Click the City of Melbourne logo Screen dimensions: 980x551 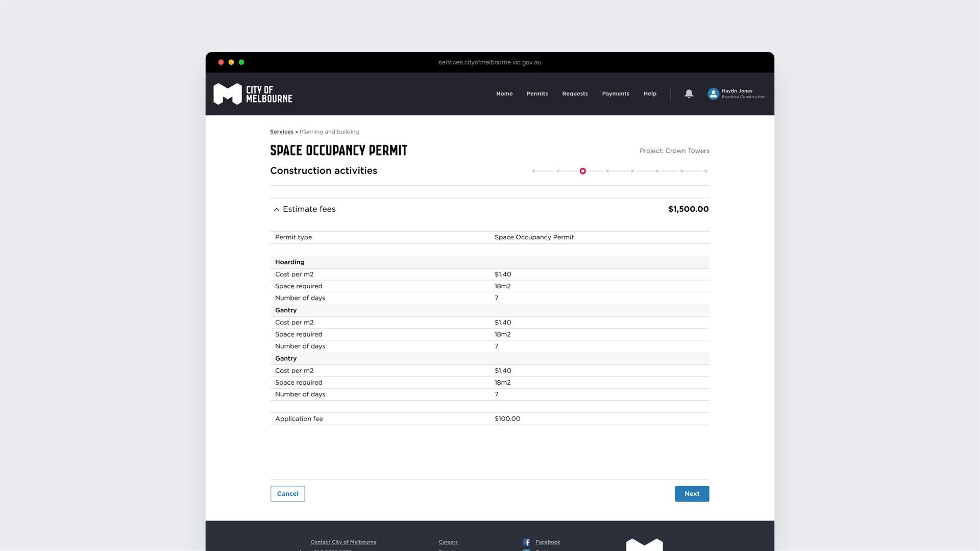coord(253,94)
